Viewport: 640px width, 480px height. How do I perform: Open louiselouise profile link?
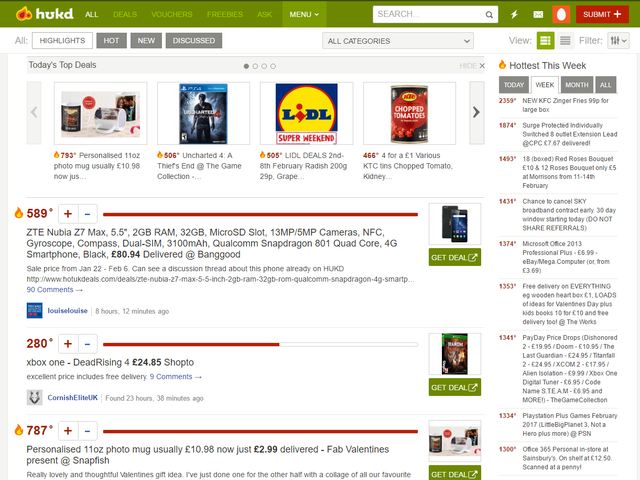[x=67, y=311]
